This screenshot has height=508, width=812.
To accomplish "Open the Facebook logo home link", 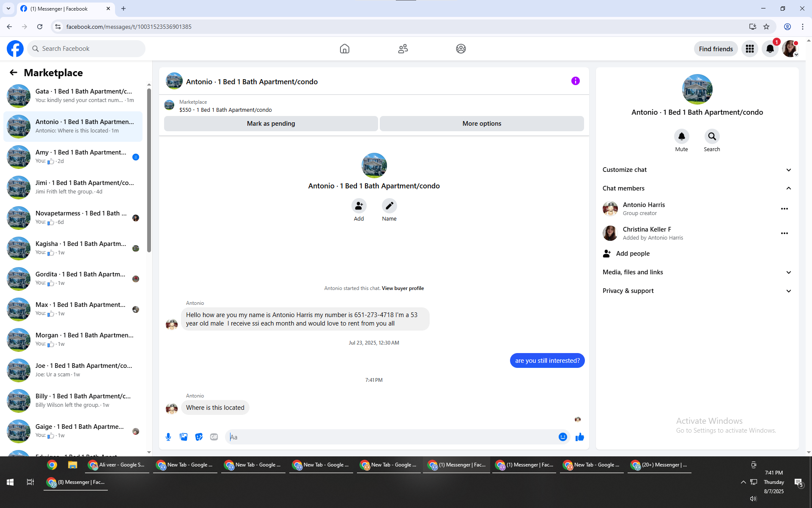I will click(15, 49).
